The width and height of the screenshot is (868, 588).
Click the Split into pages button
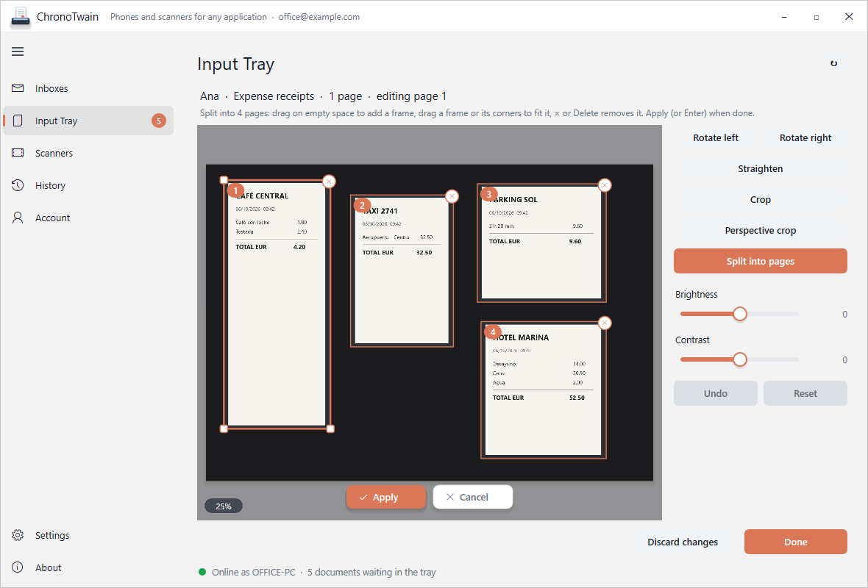[x=760, y=261]
